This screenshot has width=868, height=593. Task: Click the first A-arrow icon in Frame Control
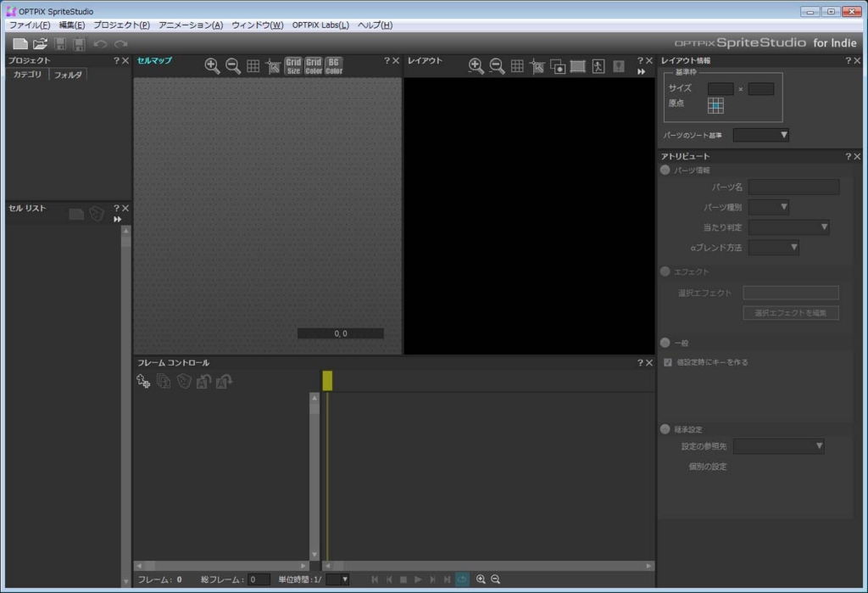pyautogui.click(x=203, y=381)
